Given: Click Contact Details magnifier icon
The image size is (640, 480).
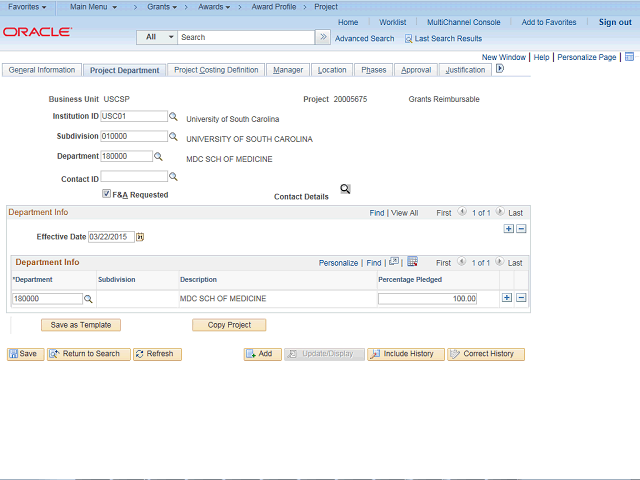Looking at the screenshot, I should click(345, 189).
